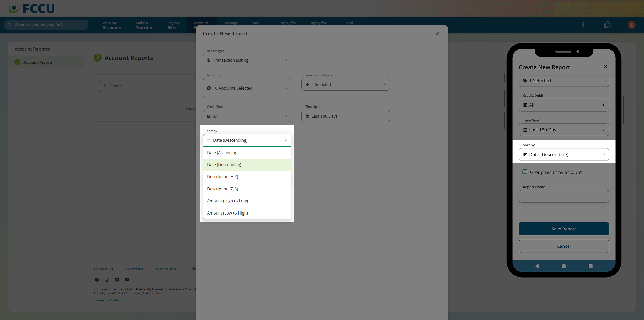
Task: Open the Credit/Debit All dropdown in dialog
Action: coord(247,116)
